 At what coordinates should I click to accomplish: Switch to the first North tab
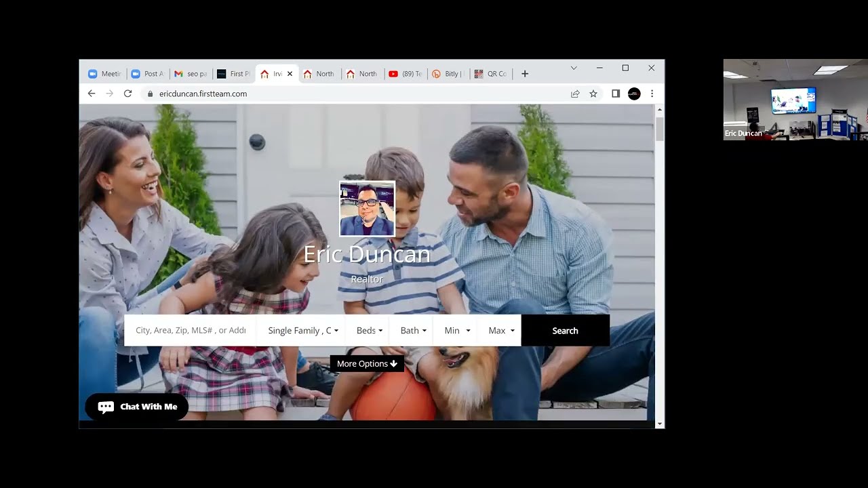point(319,74)
